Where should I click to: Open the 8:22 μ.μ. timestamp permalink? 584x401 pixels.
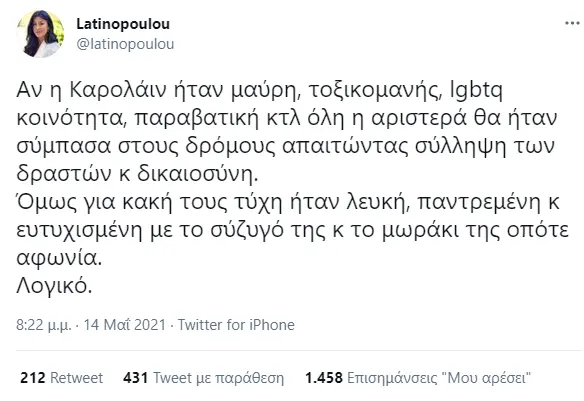point(44,325)
